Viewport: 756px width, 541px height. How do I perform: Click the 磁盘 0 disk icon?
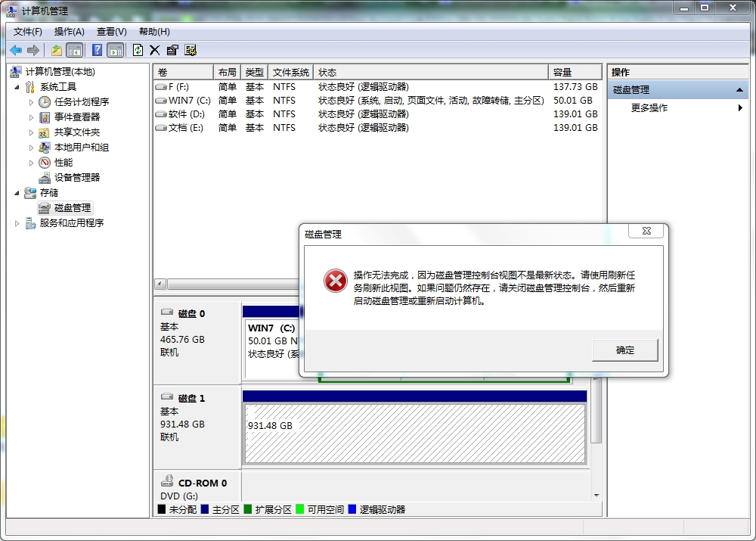click(167, 312)
